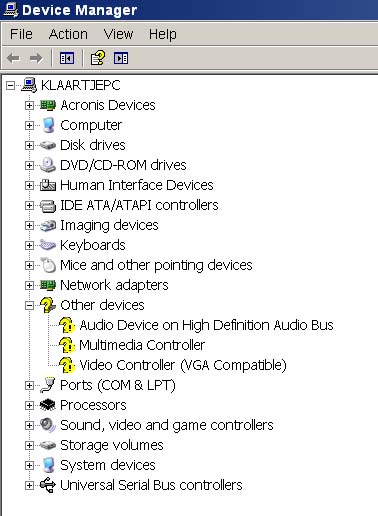Screen dimensions: 378x516
Task: Open the File menu
Action: [x=21, y=34]
